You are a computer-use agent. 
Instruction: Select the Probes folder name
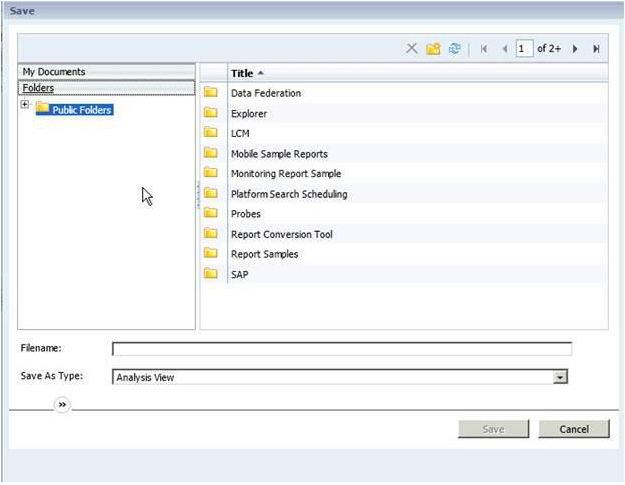coord(246,214)
